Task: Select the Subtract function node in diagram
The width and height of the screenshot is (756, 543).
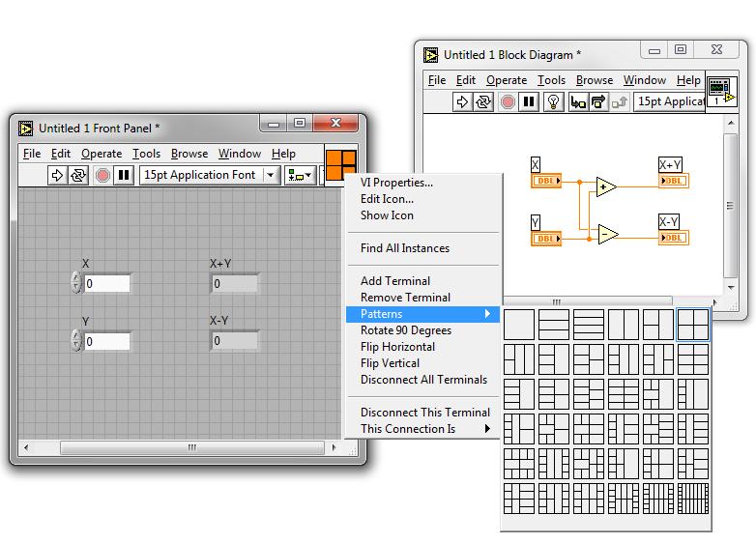Action: [608, 234]
